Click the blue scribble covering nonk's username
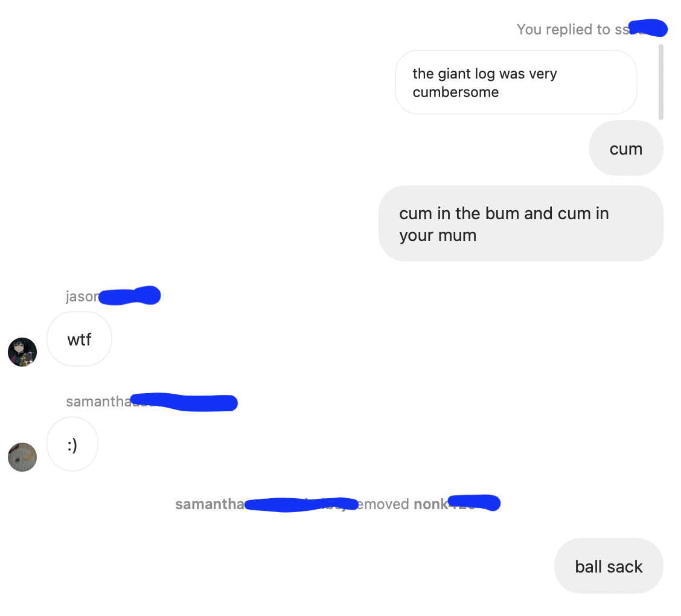 pyautogui.click(x=475, y=502)
